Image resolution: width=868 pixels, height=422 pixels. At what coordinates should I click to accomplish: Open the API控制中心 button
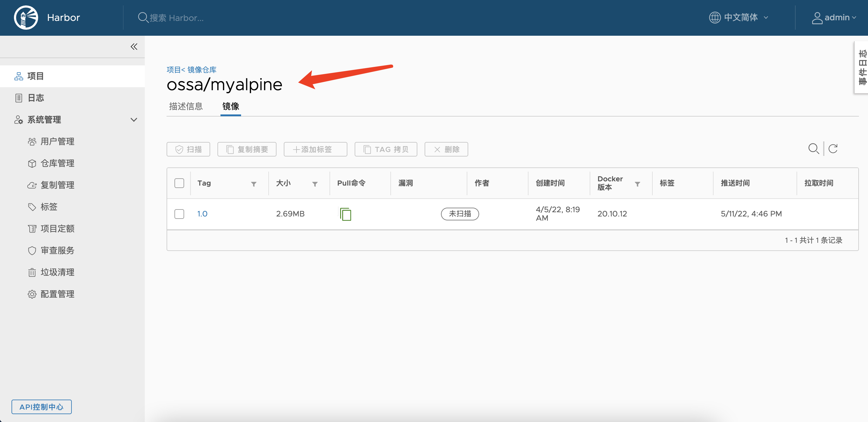point(41,407)
